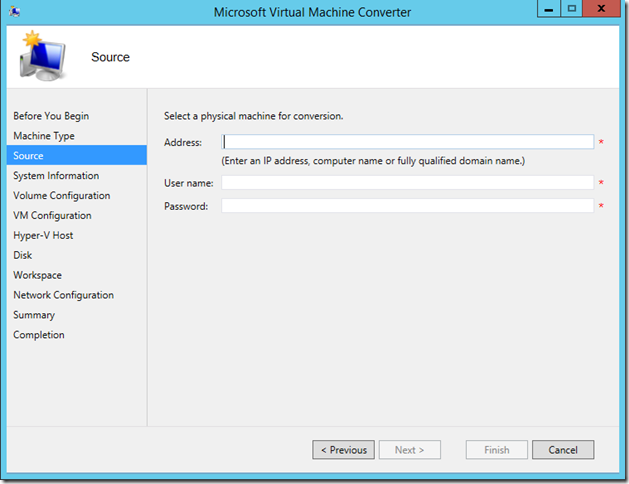Click the window title text
The image size is (629, 484).
click(312, 12)
